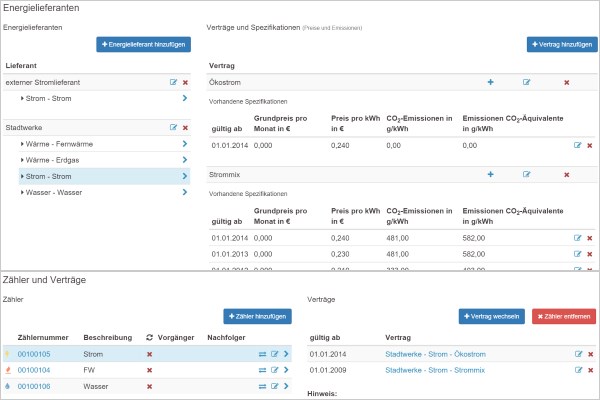This screenshot has width=600, height=400.
Task: Expand Wasser - Wasser under Stadtwerke
Action: [23, 192]
